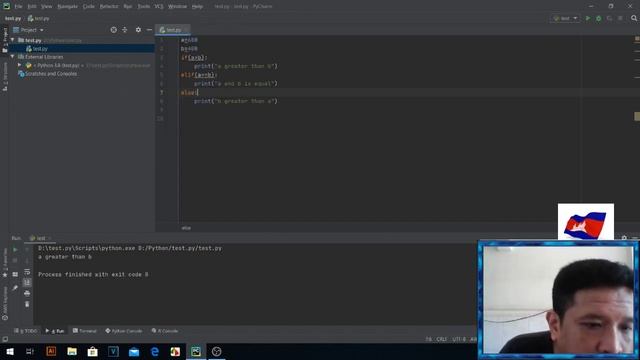
Task: Open Adobe Illustrator from taskbar
Action: click(51, 351)
